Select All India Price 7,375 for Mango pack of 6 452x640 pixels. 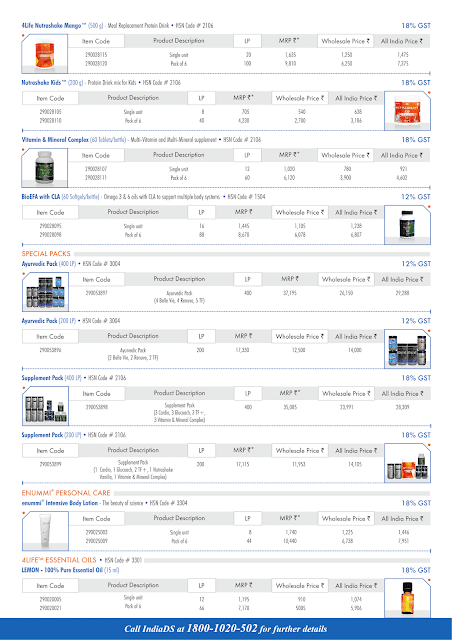click(x=403, y=64)
